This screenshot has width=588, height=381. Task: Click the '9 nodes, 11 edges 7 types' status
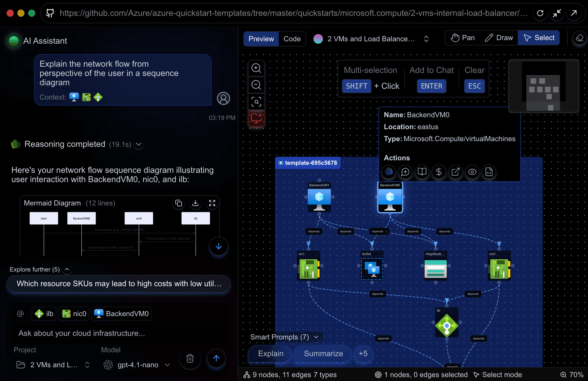(290, 375)
